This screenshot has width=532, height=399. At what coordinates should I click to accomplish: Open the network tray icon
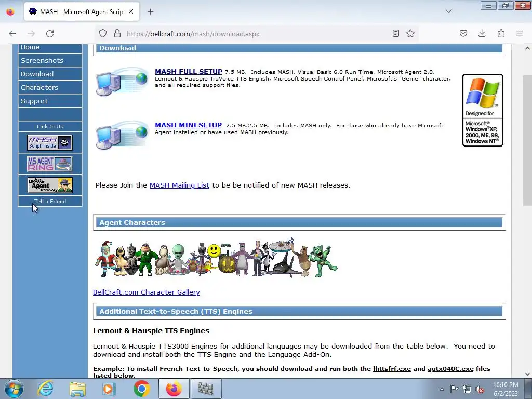[467, 389]
